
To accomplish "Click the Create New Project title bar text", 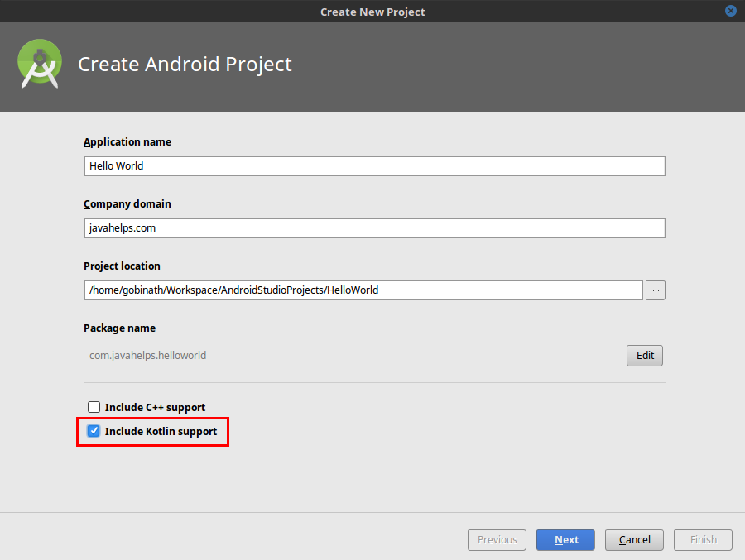I will pyautogui.click(x=372, y=12).
